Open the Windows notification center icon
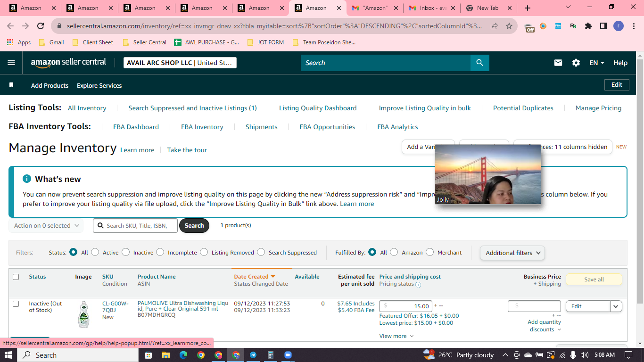644x362 pixels. (x=628, y=355)
